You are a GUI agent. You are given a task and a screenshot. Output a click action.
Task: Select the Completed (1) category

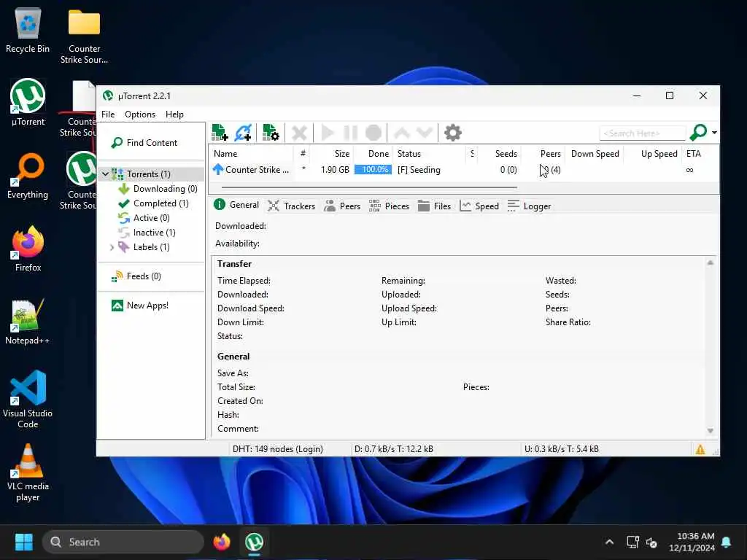tap(160, 203)
